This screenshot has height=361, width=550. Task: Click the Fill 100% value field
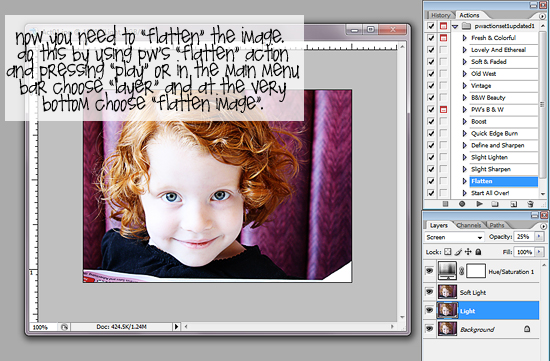(524, 252)
